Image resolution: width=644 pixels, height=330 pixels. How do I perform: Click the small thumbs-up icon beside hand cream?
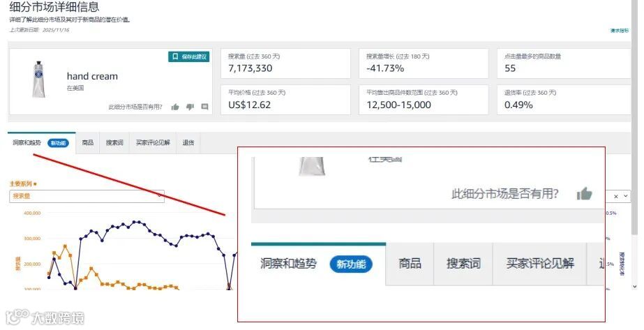pos(175,107)
